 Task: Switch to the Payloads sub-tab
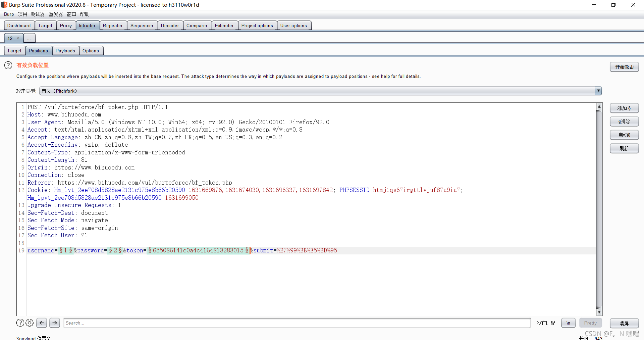coord(65,51)
